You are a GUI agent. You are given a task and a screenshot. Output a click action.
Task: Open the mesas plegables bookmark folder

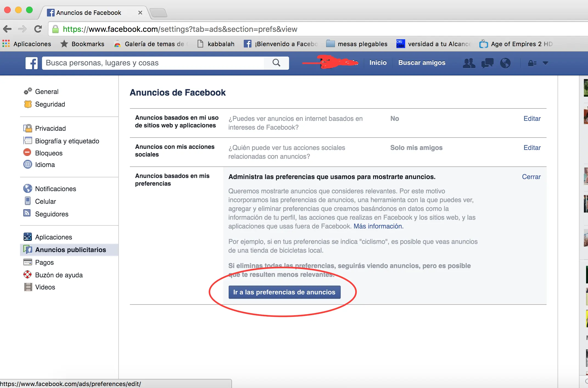coord(357,44)
